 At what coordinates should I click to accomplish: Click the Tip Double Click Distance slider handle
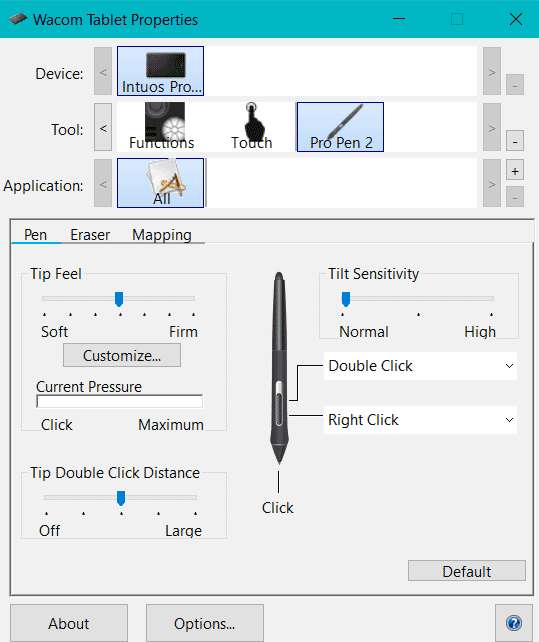(121, 498)
